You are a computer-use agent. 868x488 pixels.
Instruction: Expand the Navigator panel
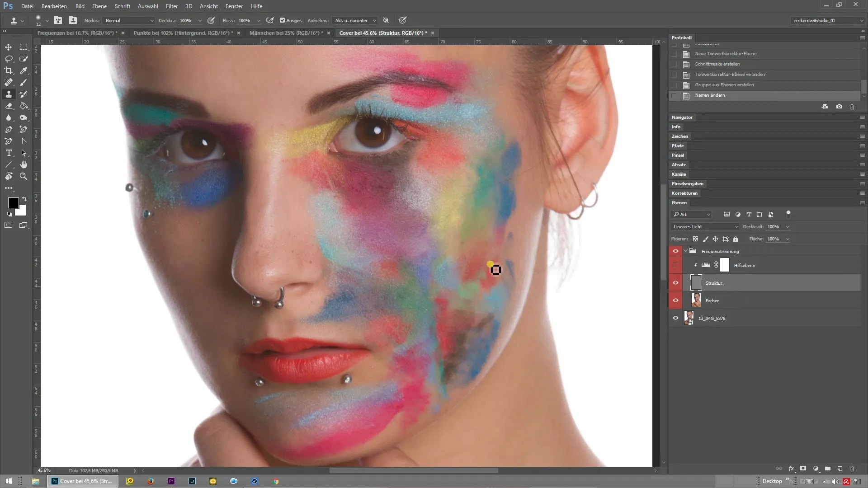682,117
